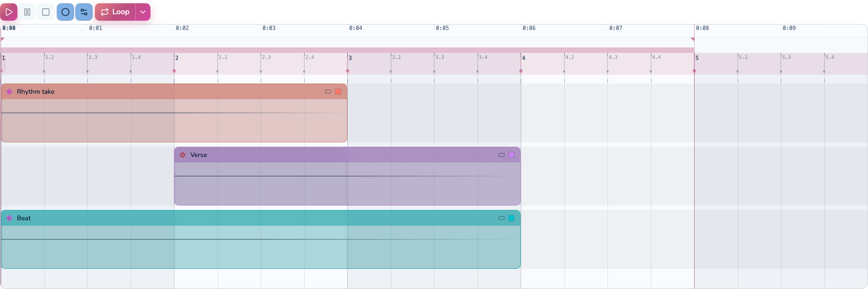Jump to 0:06 on the time ruler
868x289 pixels.
click(529, 28)
